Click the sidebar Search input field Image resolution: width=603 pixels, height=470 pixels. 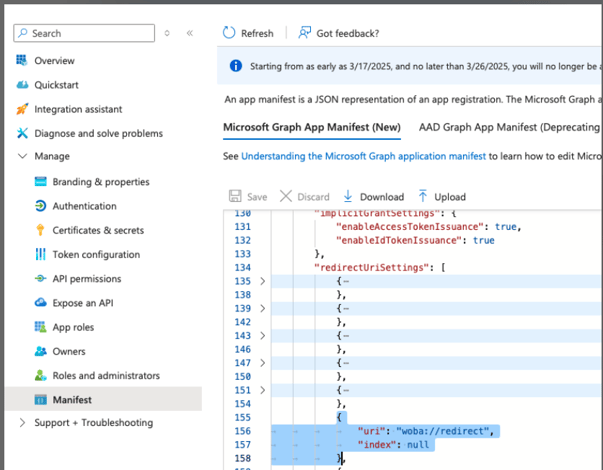(90, 33)
